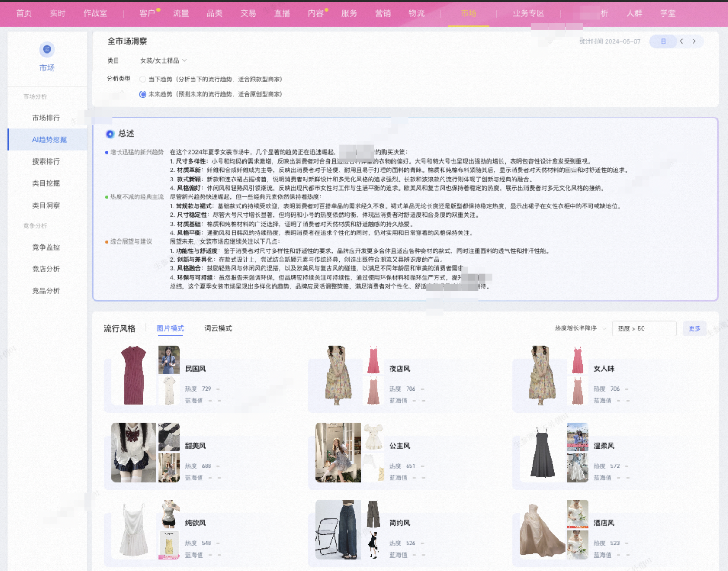The width and height of the screenshot is (728, 571).
Task: Open the 女装/女士精品 category dropdown
Action: tap(163, 60)
